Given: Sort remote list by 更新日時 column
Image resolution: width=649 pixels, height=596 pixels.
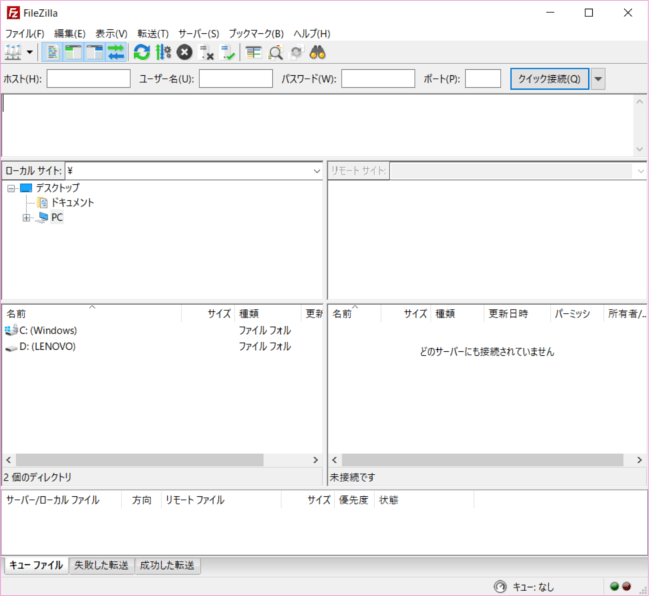Looking at the screenshot, I should click(x=517, y=314).
